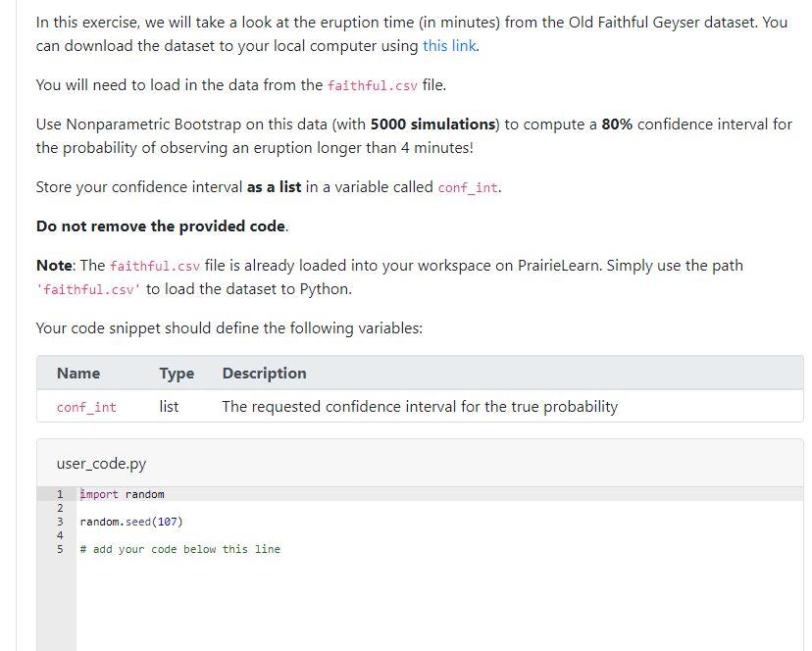Open the "this link" dataset download hyperlink
Image resolution: width=812 pixels, height=651 pixels.
(449, 46)
